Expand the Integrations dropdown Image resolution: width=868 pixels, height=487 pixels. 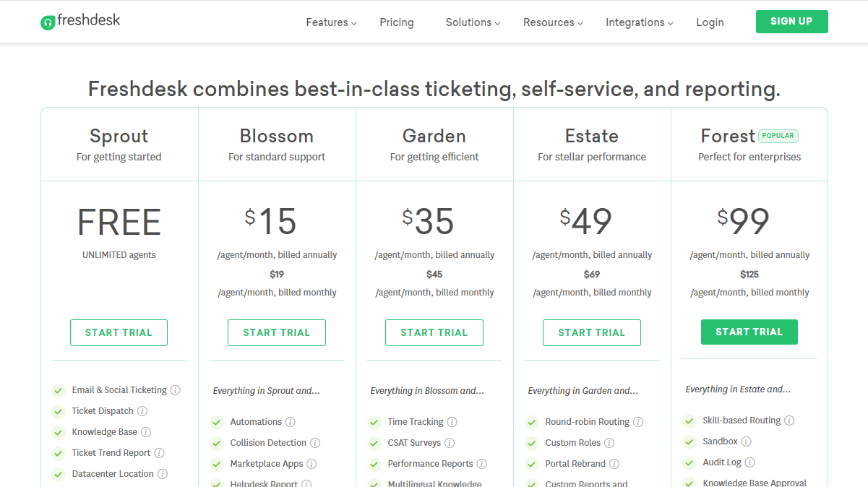tap(639, 22)
